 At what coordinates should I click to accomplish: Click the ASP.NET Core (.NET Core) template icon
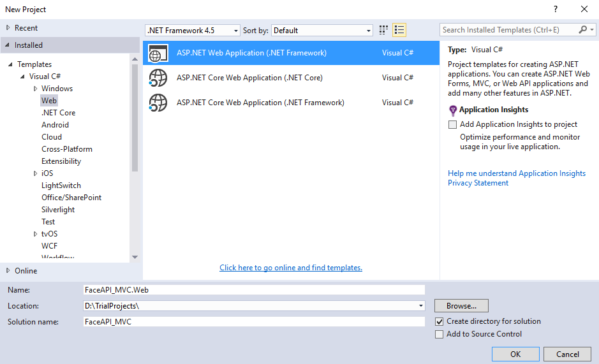[158, 78]
